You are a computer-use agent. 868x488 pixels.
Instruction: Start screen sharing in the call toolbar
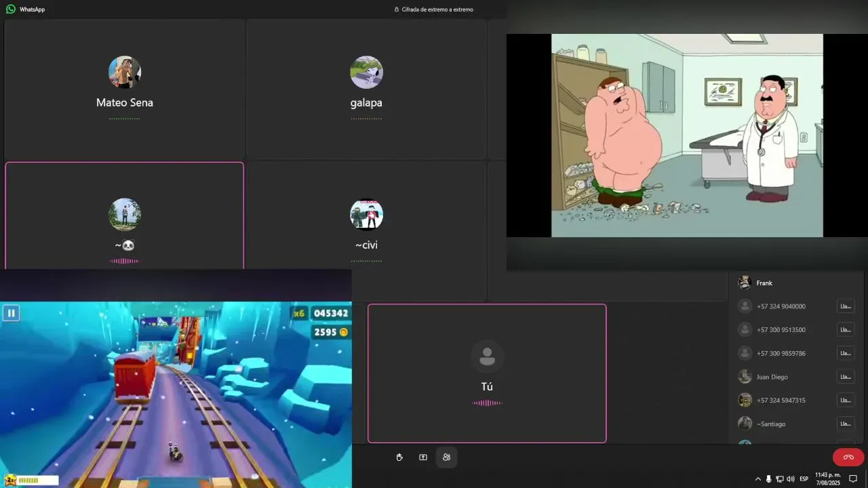click(x=423, y=457)
